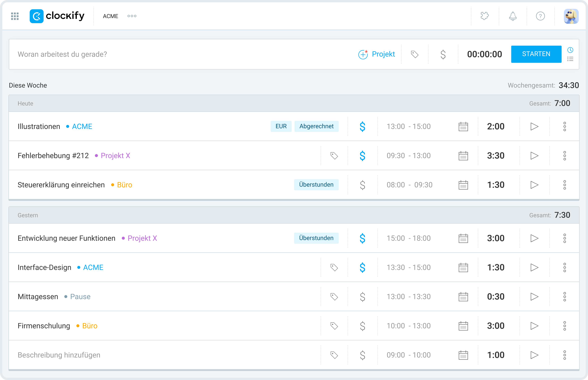This screenshot has height=380, width=588.
Task: Open the apps grid menu icon
Action: 15,16
